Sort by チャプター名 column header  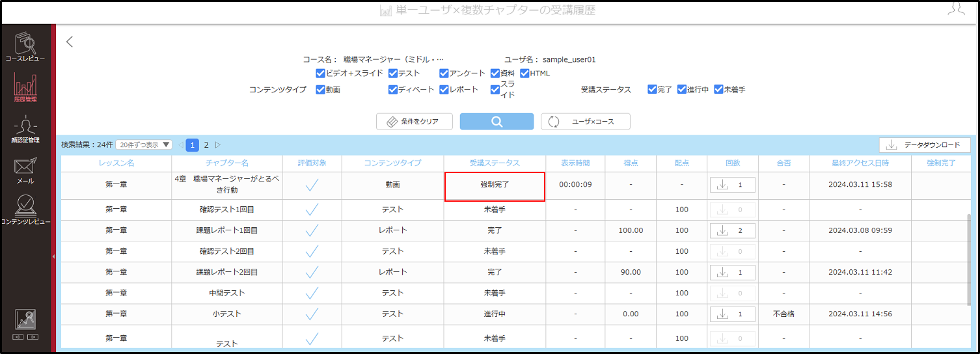227,163
